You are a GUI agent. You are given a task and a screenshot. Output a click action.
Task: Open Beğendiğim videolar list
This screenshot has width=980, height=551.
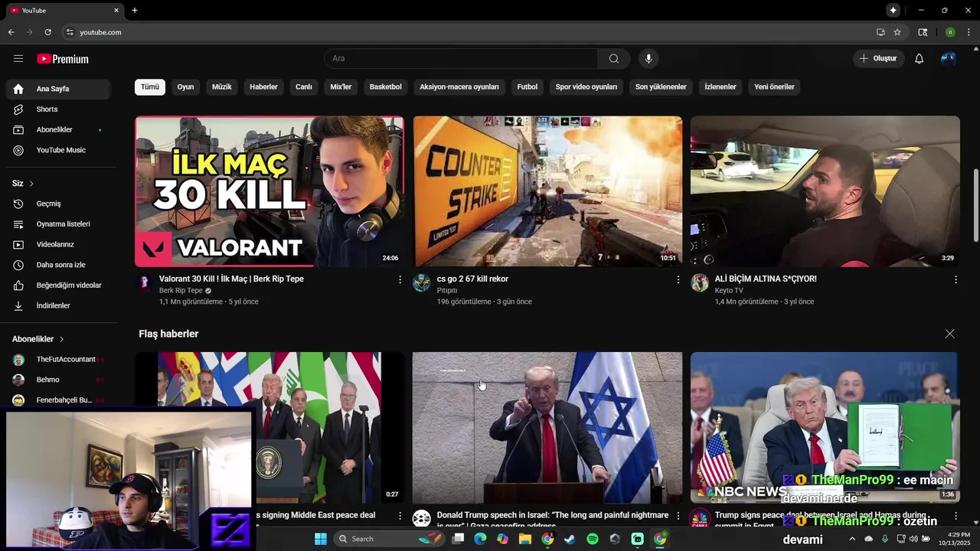pos(58,285)
